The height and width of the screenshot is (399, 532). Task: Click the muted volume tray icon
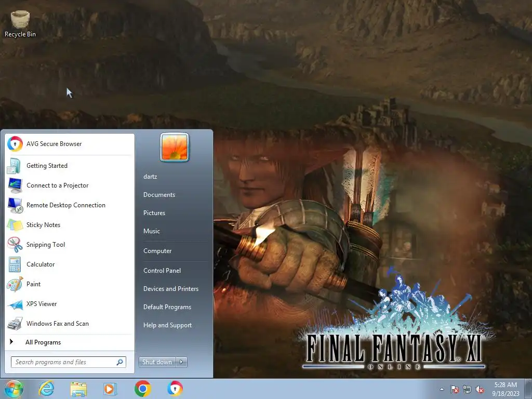tap(480, 390)
